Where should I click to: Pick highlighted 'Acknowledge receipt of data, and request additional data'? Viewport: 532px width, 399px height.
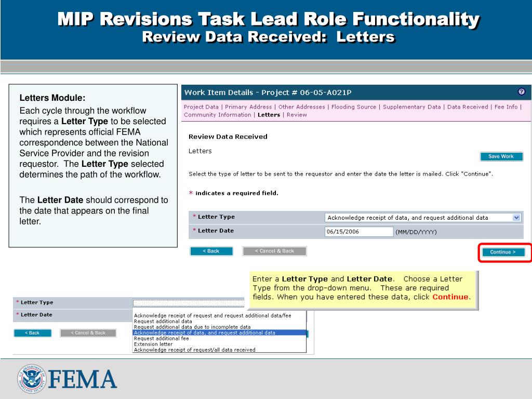(219, 333)
